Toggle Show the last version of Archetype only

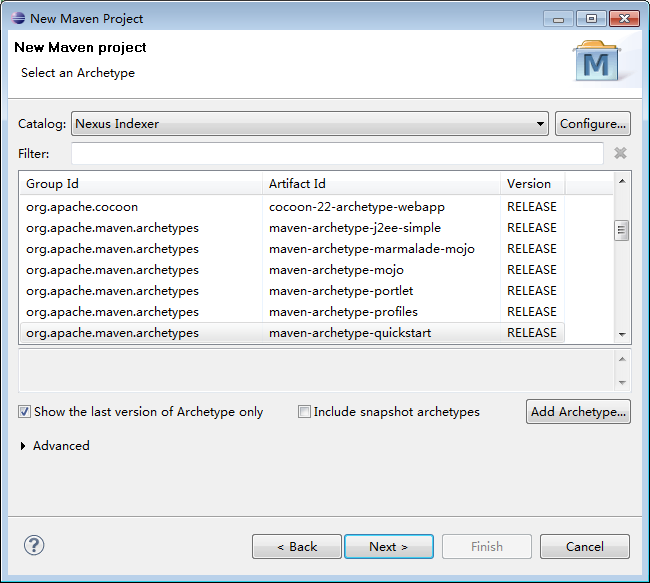tap(24, 412)
